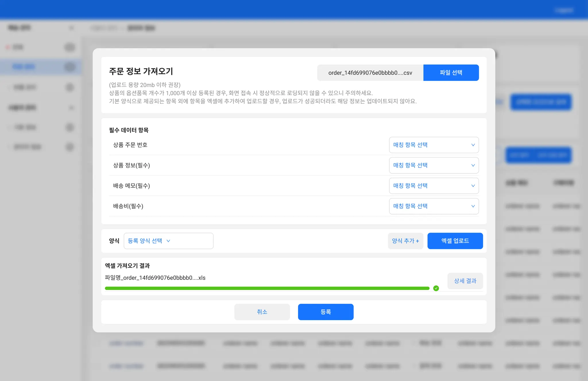Open 상품 정보(필수) matching dropdown

pos(433,165)
